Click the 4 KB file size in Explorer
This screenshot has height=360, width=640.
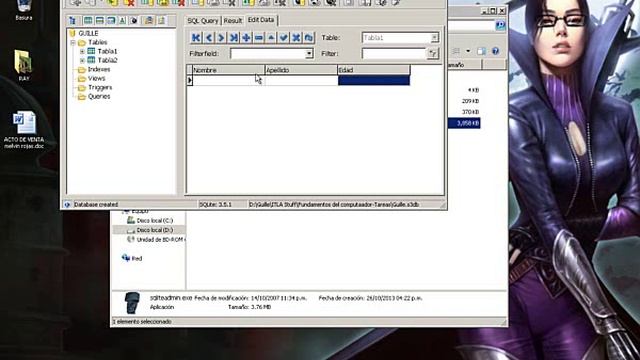click(x=473, y=90)
